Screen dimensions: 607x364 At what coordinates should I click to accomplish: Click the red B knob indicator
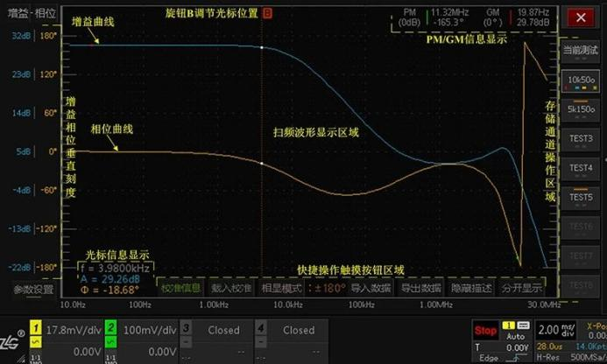267,14
